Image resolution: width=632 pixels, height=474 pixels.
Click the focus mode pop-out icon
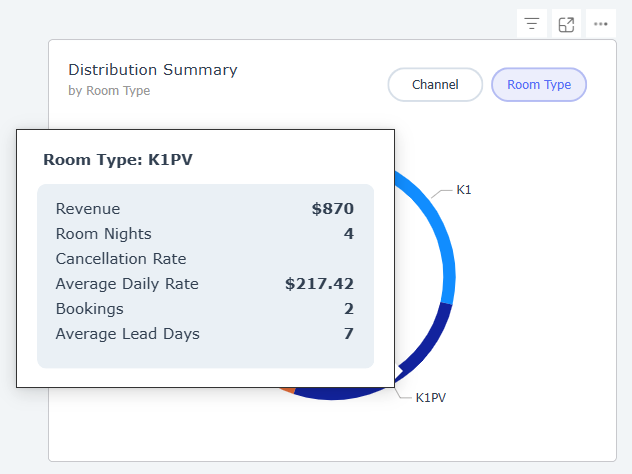[x=566, y=24]
